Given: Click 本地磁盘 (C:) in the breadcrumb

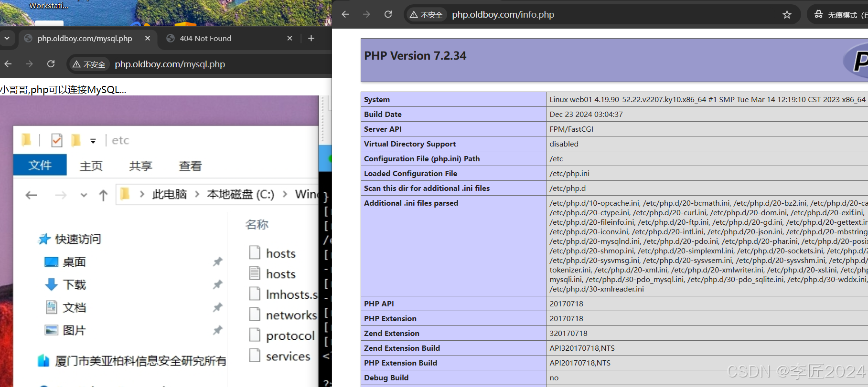Looking at the screenshot, I should tap(240, 194).
